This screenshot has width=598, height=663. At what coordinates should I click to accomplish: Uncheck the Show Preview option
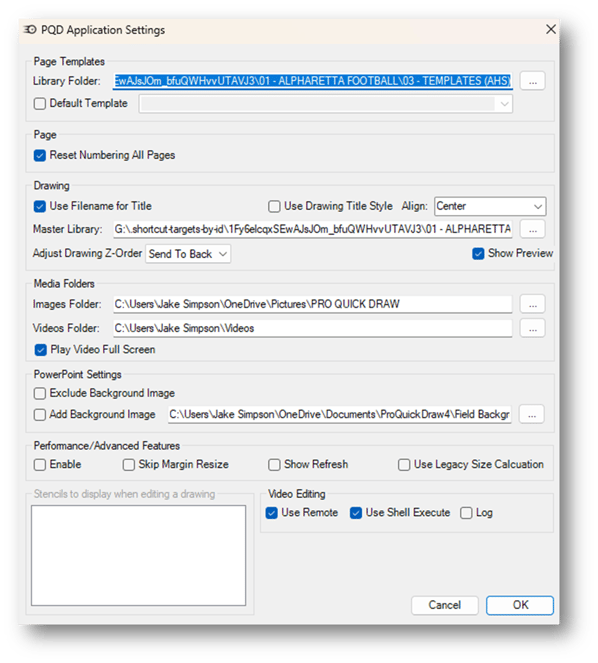click(x=478, y=254)
